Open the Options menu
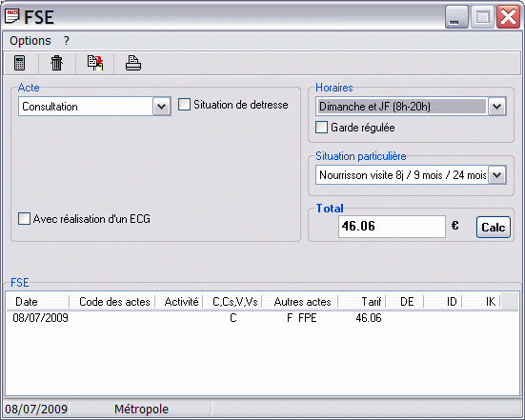The image size is (525, 420). point(30,41)
